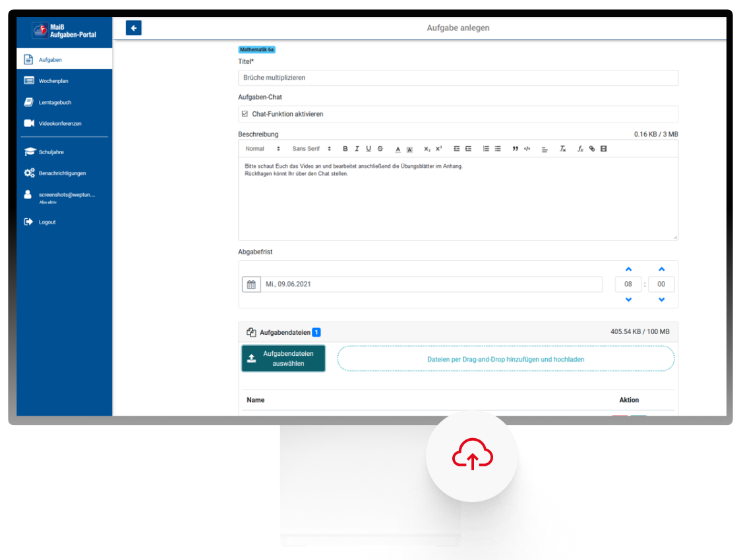Click the date field Mi., 09.06.2021
Viewport: 741px width, 560px height.
(x=431, y=284)
